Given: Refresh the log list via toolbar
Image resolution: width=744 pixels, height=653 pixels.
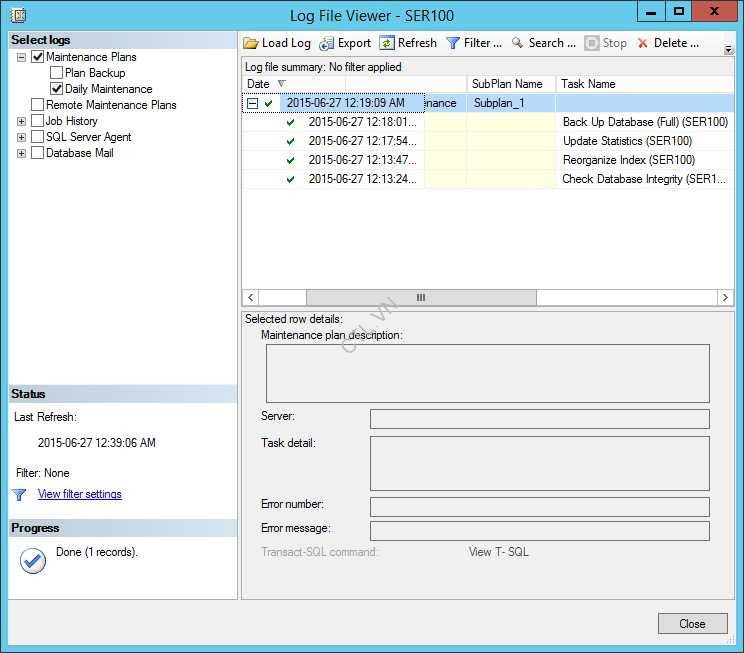Looking at the screenshot, I should (387, 43).
